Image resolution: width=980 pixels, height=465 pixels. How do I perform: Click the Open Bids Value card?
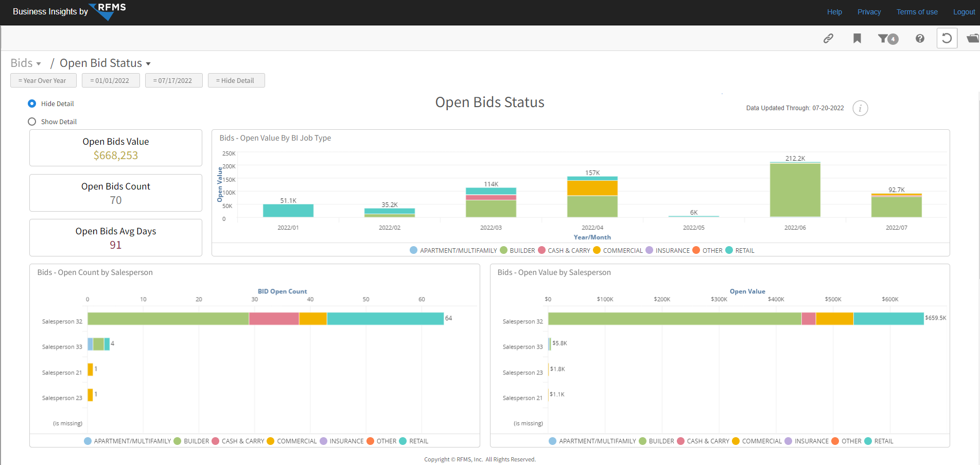(x=116, y=148)
